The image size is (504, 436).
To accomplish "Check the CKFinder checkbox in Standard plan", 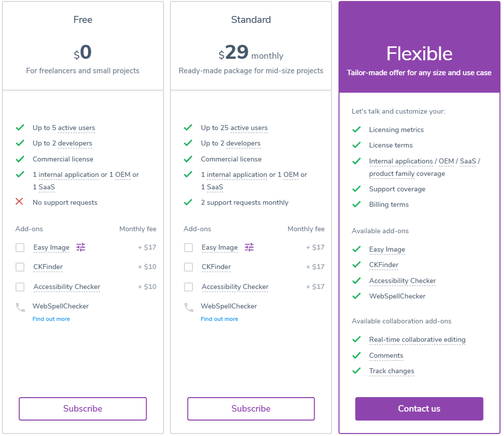I will 188,267.
